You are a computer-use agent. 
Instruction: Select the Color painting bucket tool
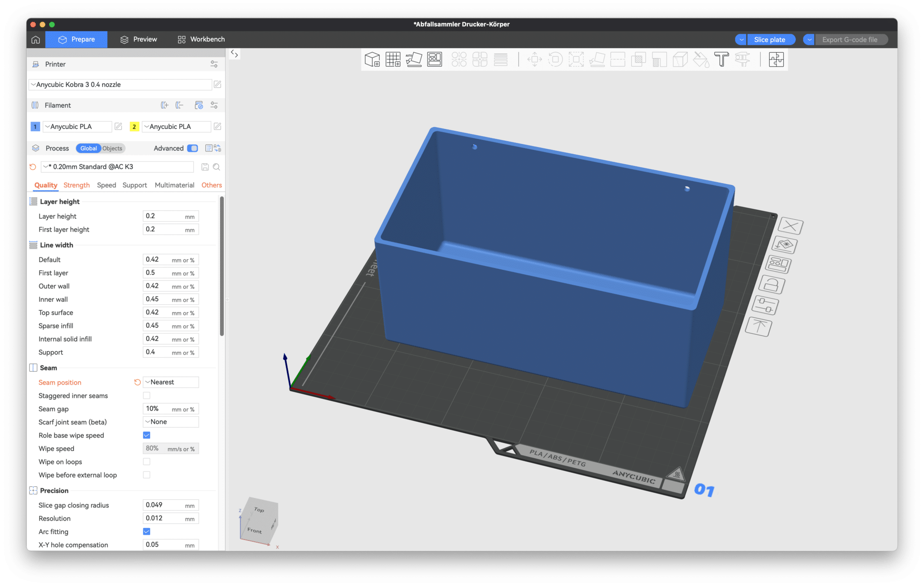[x=701, y=60]
